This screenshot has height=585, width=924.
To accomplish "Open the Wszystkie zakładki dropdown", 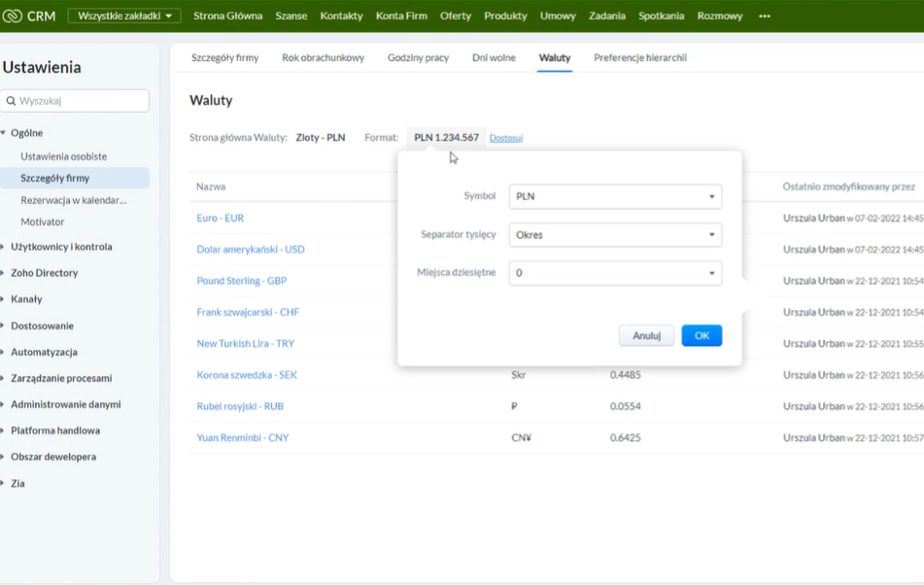I will tap(124, 16).
